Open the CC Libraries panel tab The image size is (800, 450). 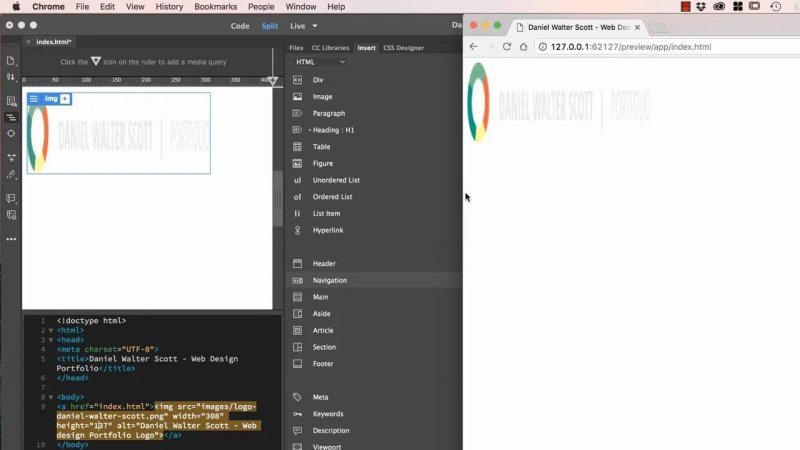330,48
